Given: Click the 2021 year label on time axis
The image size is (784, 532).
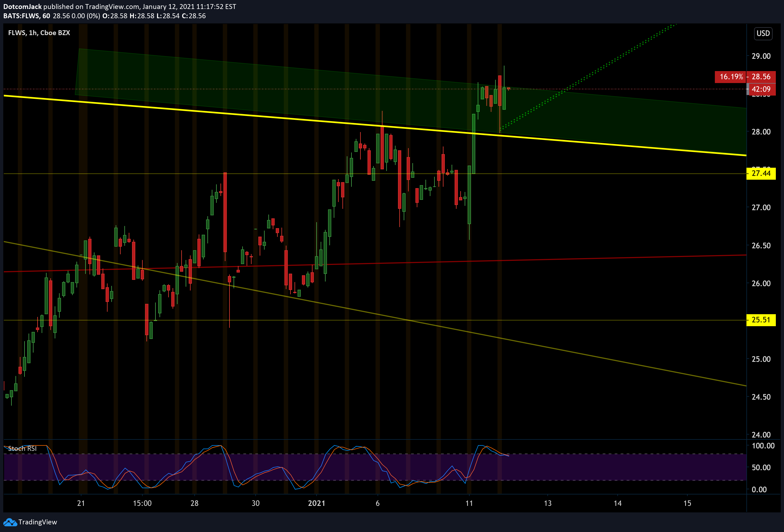Looking at the screenshot, I should pos(316,503).
